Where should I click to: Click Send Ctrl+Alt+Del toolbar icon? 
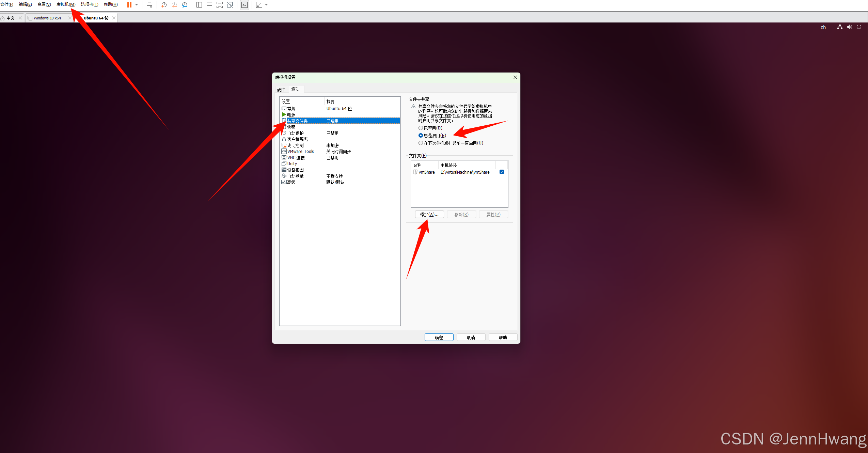[149, 5]
